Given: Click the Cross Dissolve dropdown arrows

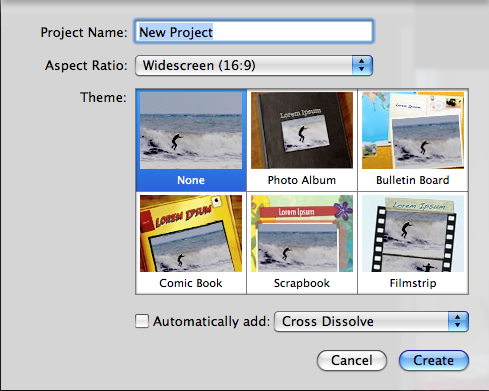Looking at the screenshot, I should (x=458, y=321).
